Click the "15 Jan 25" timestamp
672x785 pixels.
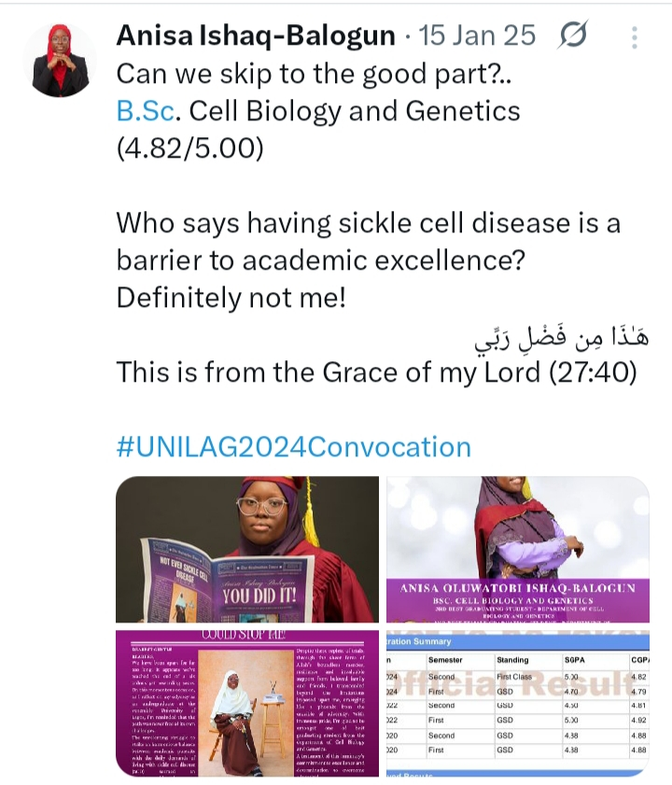[478, 36]
